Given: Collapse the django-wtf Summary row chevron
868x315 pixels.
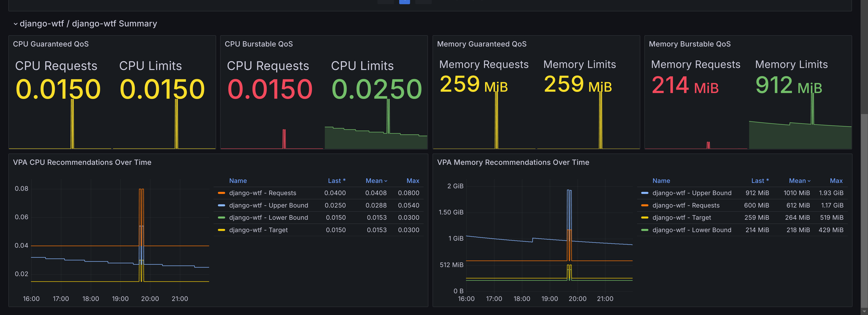Looking at the screenshot, I should point(16,24).
